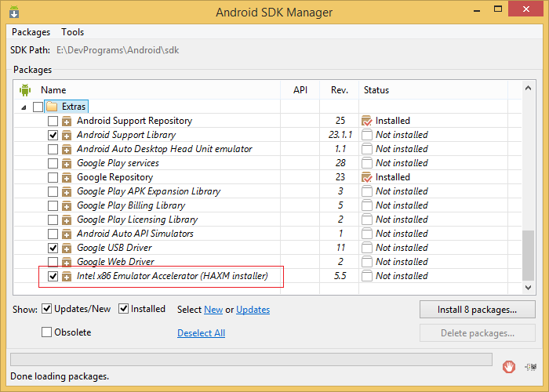Click Install 8 packages button
The image size is (549, 392).
coord(477,310)
